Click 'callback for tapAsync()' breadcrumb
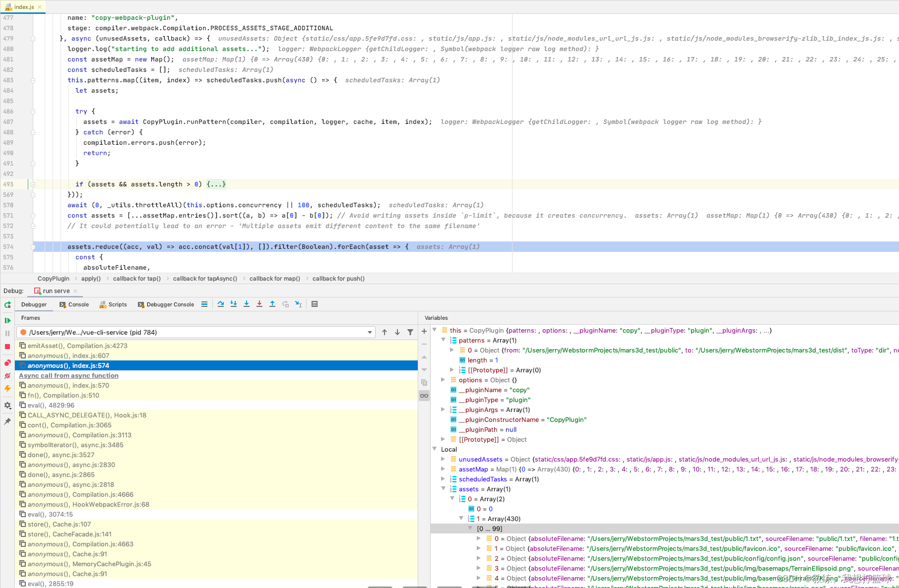 [x=205, y=279]
